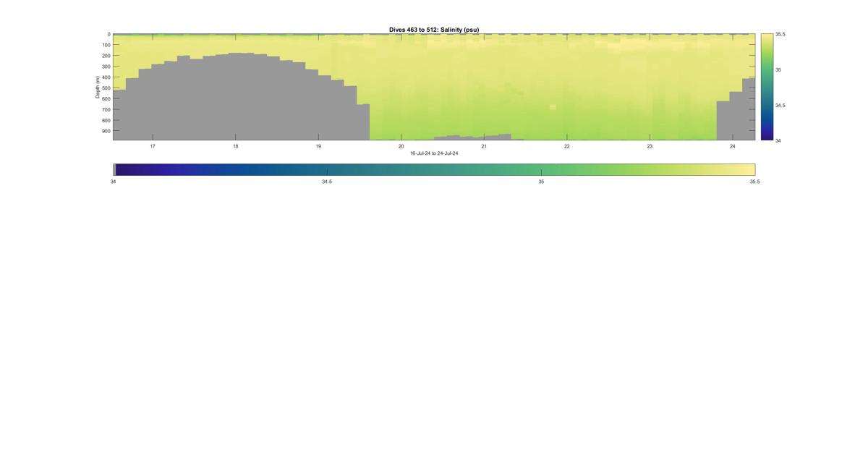Click depth tick label "200"
The width and height of the screenshot is (868, 450).
[106, 56]
